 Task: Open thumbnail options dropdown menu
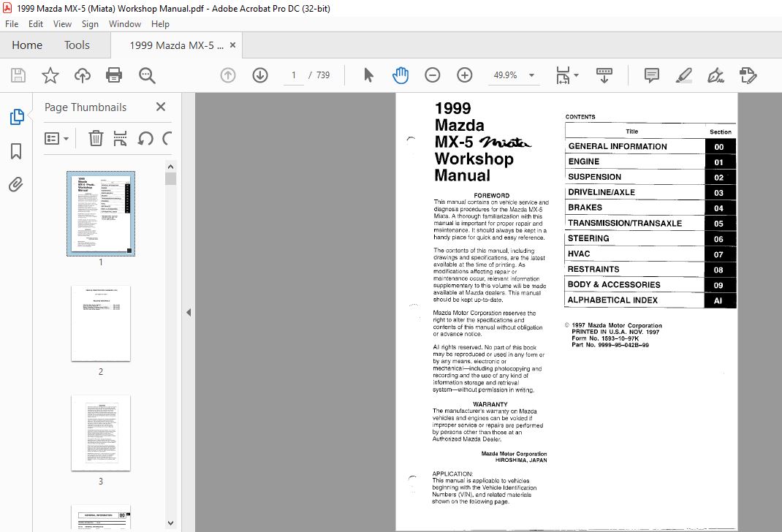tap(56, 138)
